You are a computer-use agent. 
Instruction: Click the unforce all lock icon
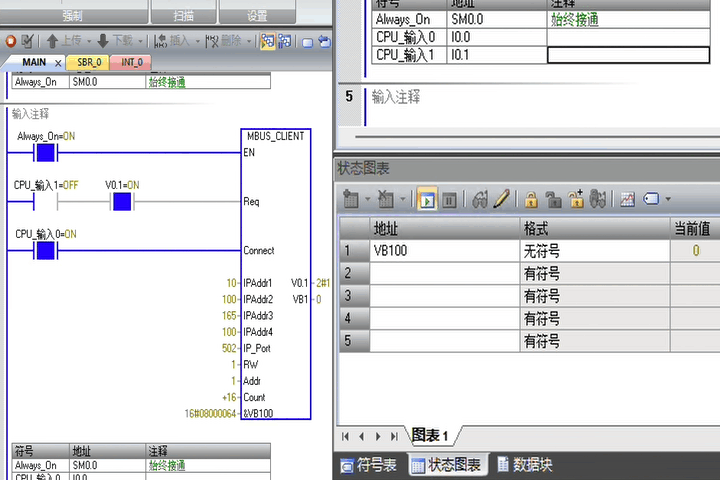click(x=576, y=199)
